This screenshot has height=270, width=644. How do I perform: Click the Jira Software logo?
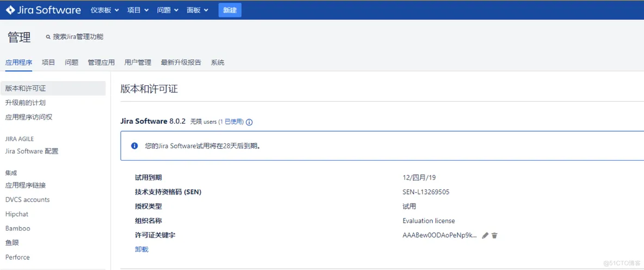[x=43, y=10]
